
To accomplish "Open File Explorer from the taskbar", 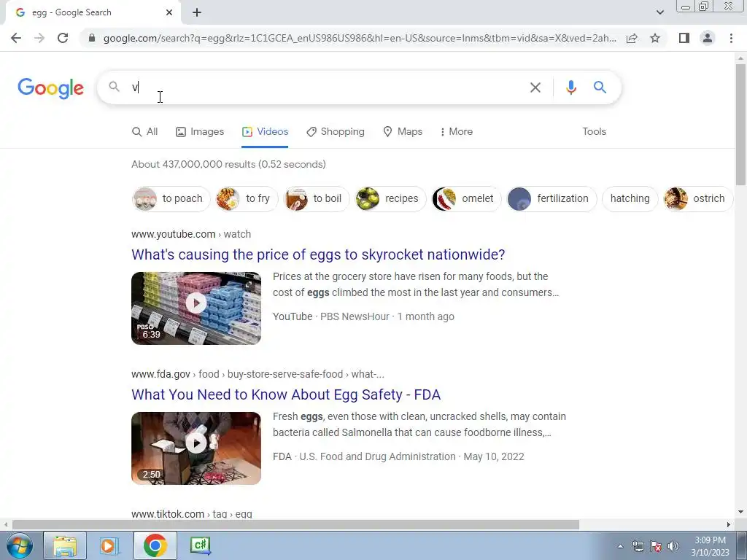I will point(65,545).
